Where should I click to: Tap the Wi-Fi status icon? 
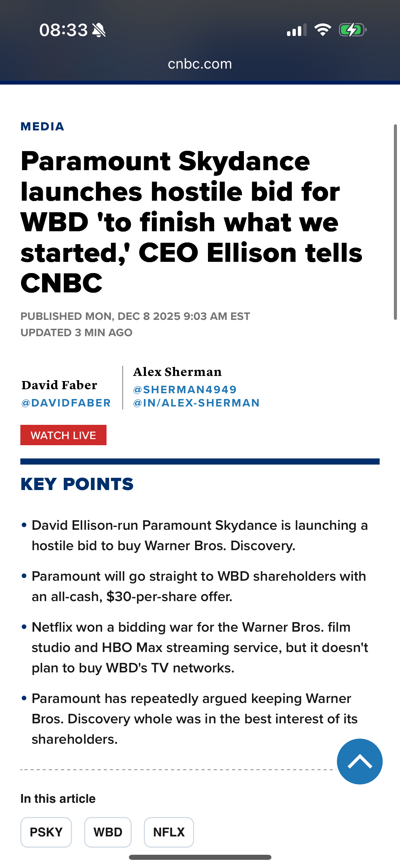click(x=322, y=30)
